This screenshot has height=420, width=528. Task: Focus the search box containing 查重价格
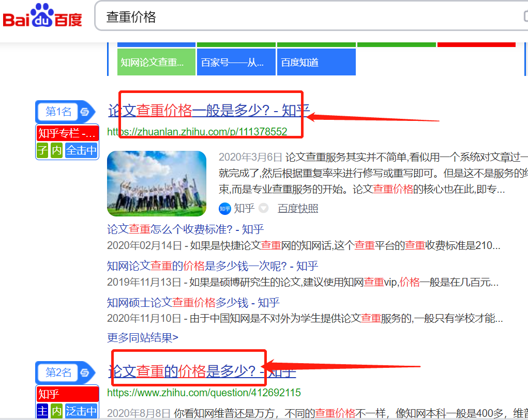point(311,16)
